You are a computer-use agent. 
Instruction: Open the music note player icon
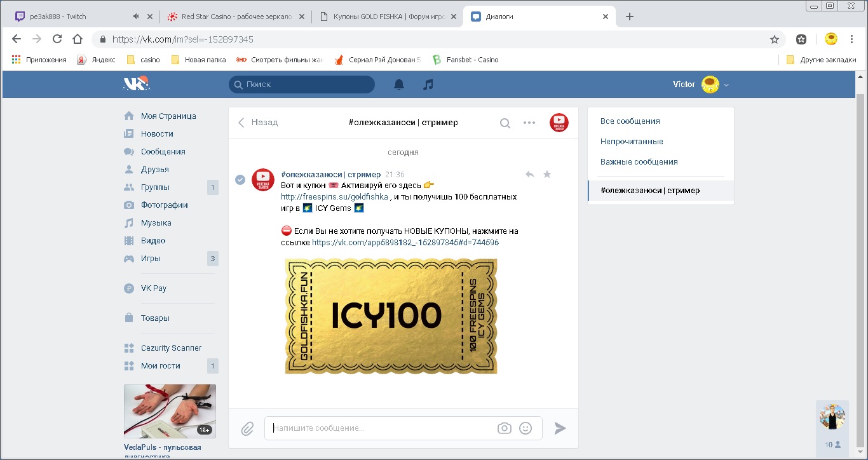pyautogui.click(x=428, y=85)
